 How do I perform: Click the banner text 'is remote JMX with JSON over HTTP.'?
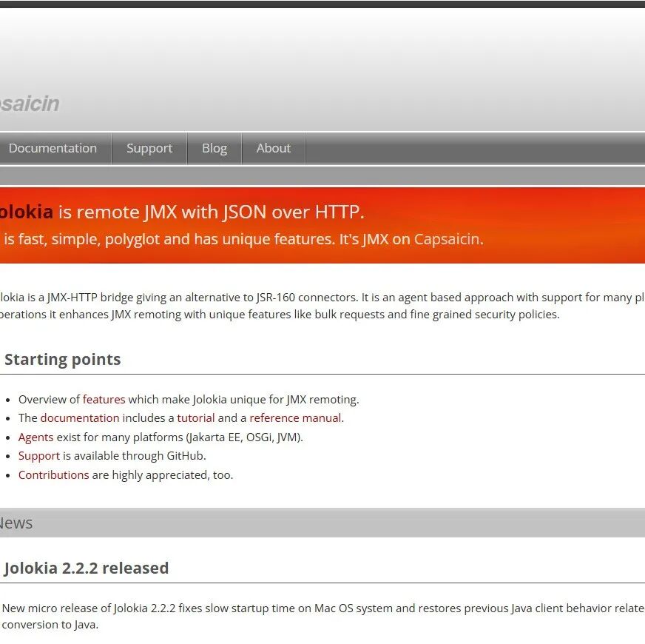[212, 212]
